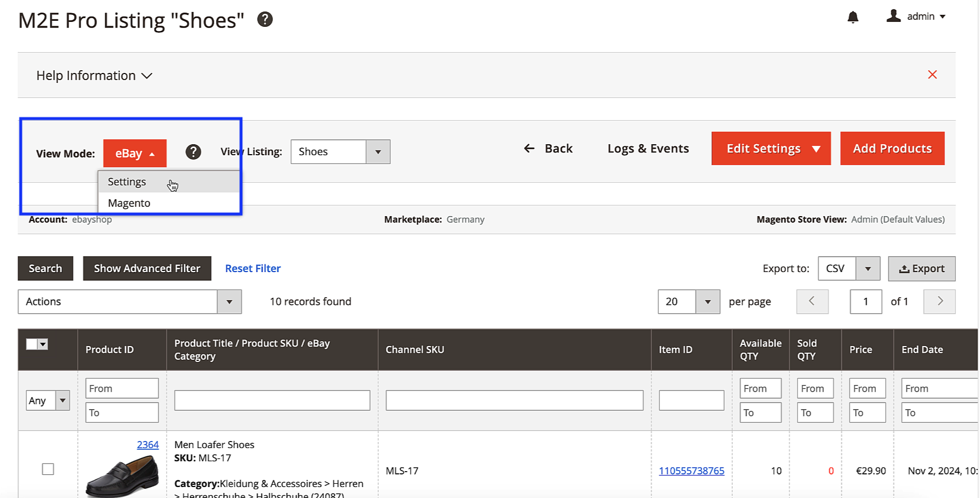Open Logs & Events

pos(648,149)
